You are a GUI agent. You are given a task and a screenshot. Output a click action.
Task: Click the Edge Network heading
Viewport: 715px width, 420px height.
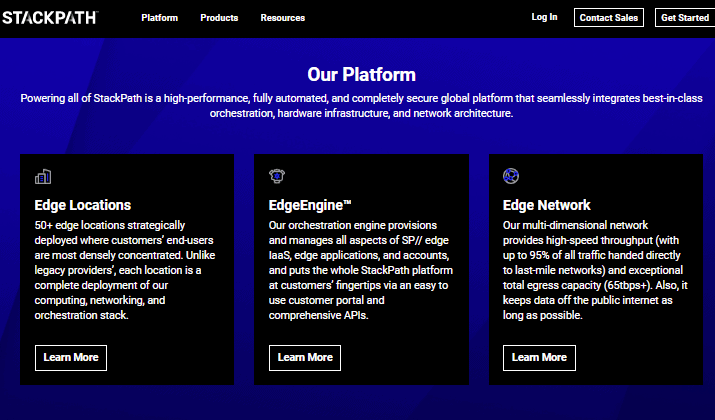(546, 205)
